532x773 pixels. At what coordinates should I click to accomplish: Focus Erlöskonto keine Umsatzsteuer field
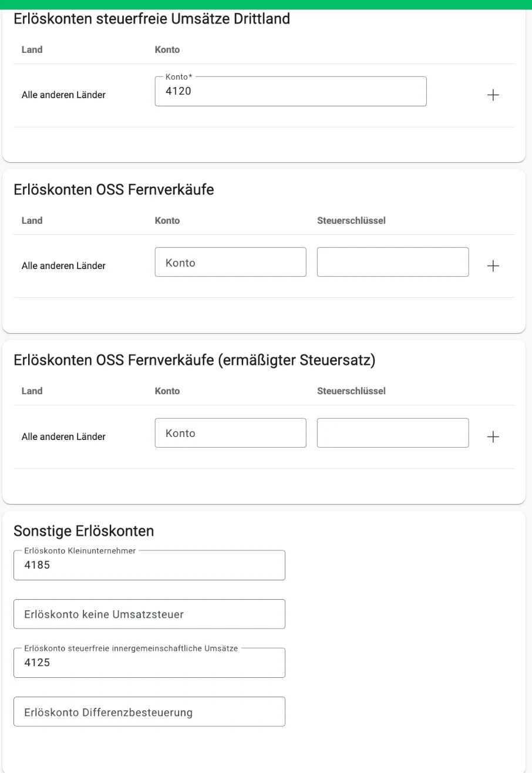(149, 614)
